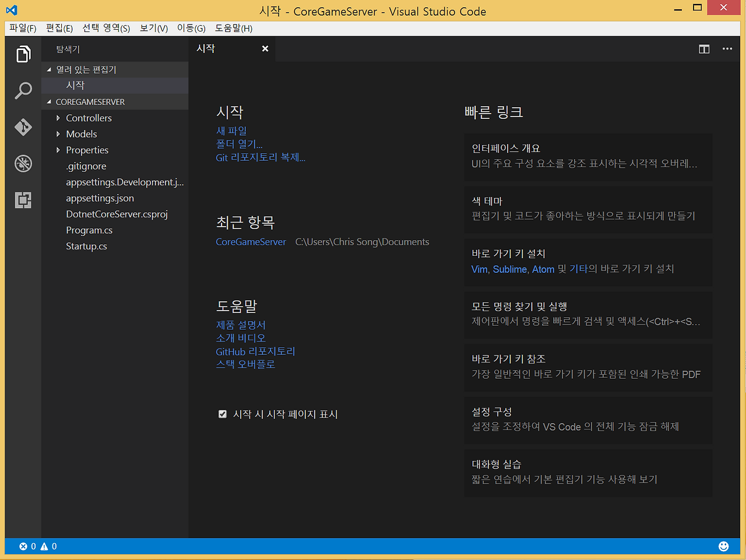Viewport: 746px width, 560px height.
Task: Open the Extensions view icon
Action: (x=23, y=200)
